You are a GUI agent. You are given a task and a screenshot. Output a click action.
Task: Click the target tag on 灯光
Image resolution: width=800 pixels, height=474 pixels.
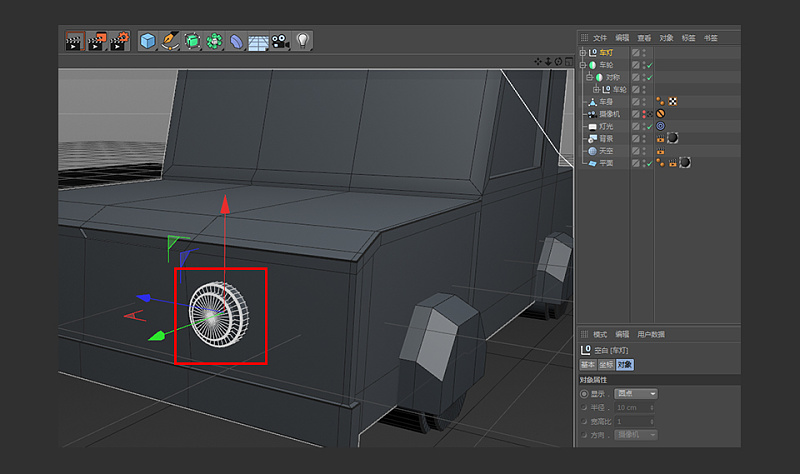coord(661,126)
